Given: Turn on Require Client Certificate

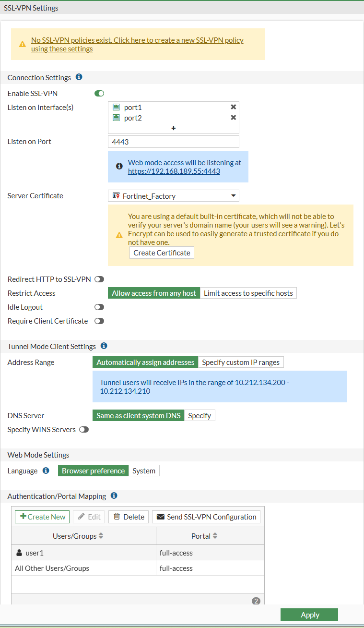Looking at the screenshot, I should (x=99, y=321).
